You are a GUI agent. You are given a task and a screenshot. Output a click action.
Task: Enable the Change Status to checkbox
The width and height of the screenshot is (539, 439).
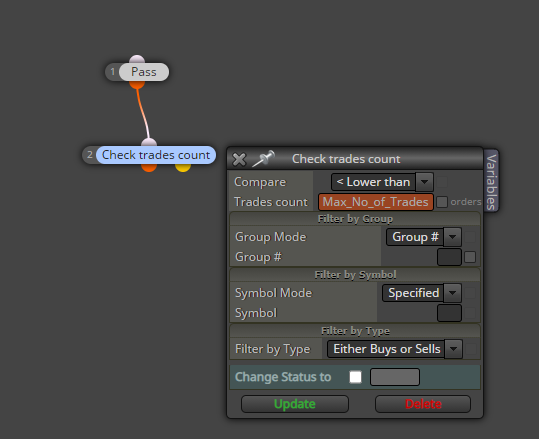click(x=355, y=377)
